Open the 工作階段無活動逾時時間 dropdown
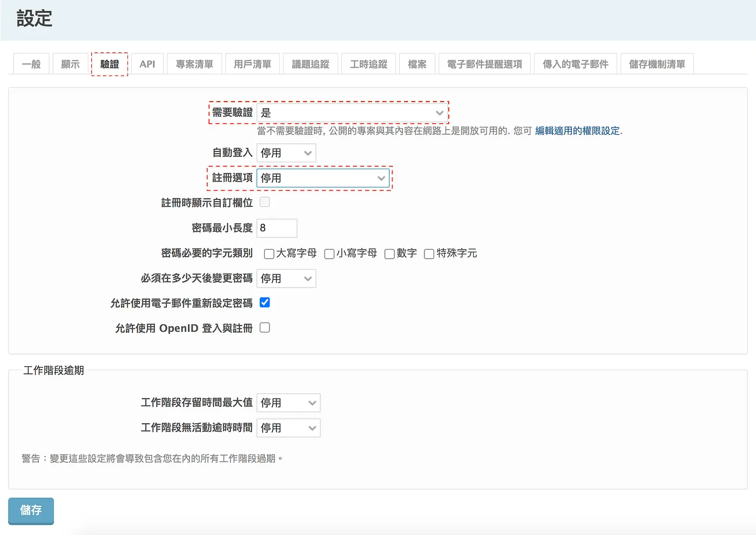The image size is (756, 535). pos(288,427)
